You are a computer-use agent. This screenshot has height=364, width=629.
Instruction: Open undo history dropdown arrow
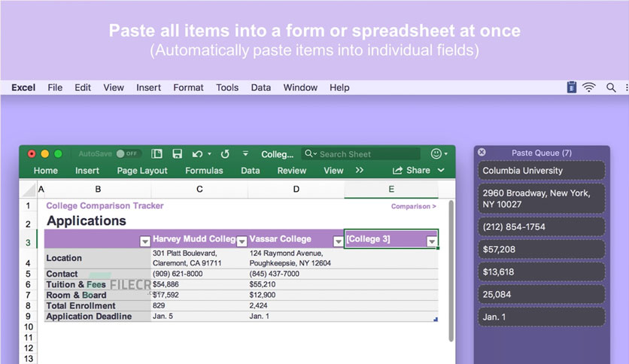(x=209, y=154)
